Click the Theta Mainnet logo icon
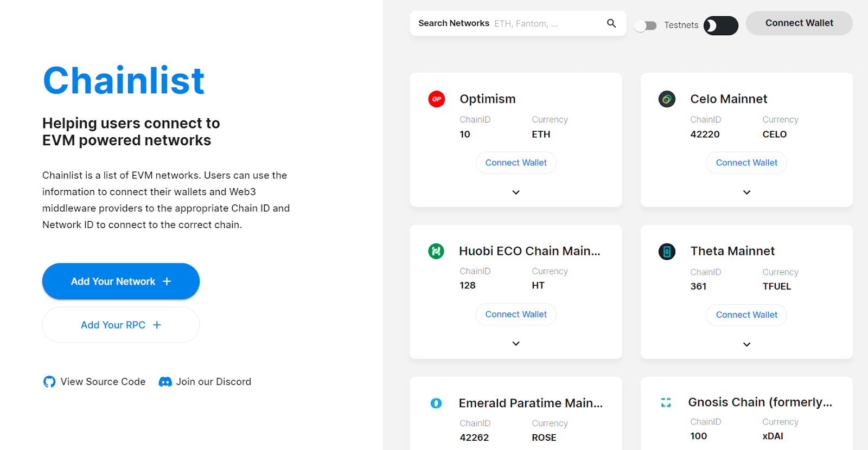Viewport: 868px width, 450px height. [667, 252]
